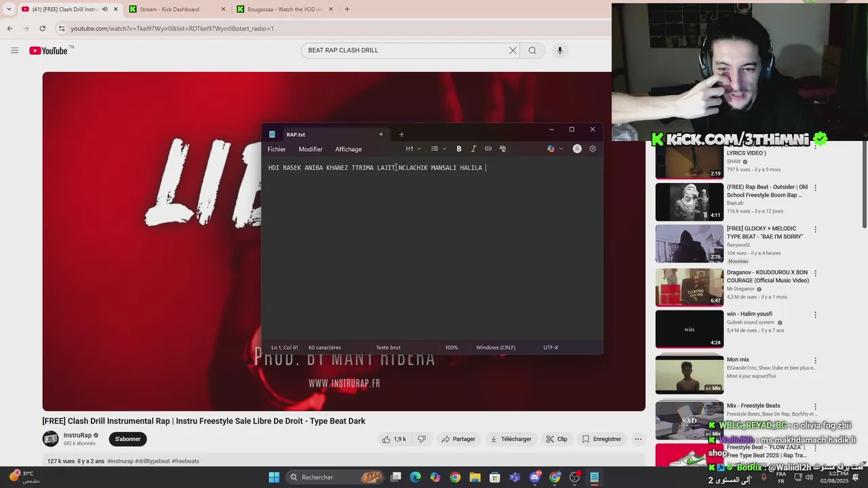Open the InstruRap channel name link
868x488 pixels.
tap(78, 435)
